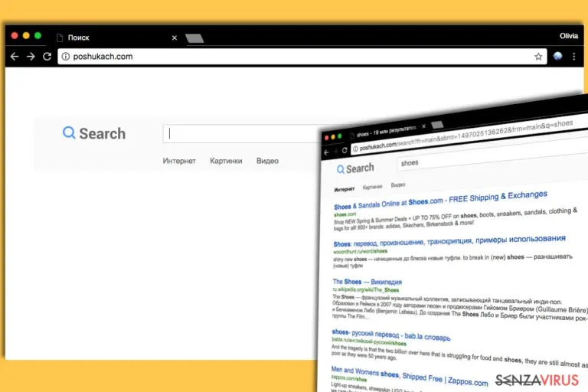Go back in the tilted results window
The image size is (588, 392).
pos(326,152)
